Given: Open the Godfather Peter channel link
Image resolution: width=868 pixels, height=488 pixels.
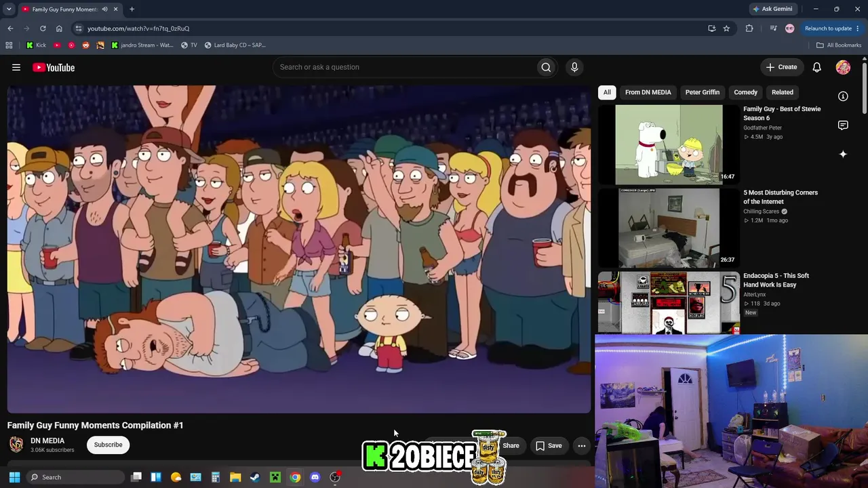Looking at the screenshot, I should tap(762, 127).
